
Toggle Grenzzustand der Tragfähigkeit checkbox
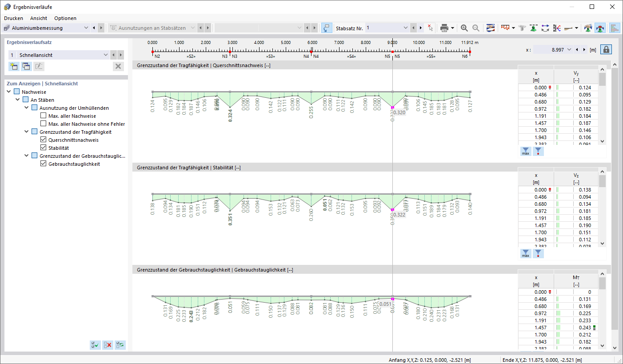pyautogui.click(x=35, y=132)
